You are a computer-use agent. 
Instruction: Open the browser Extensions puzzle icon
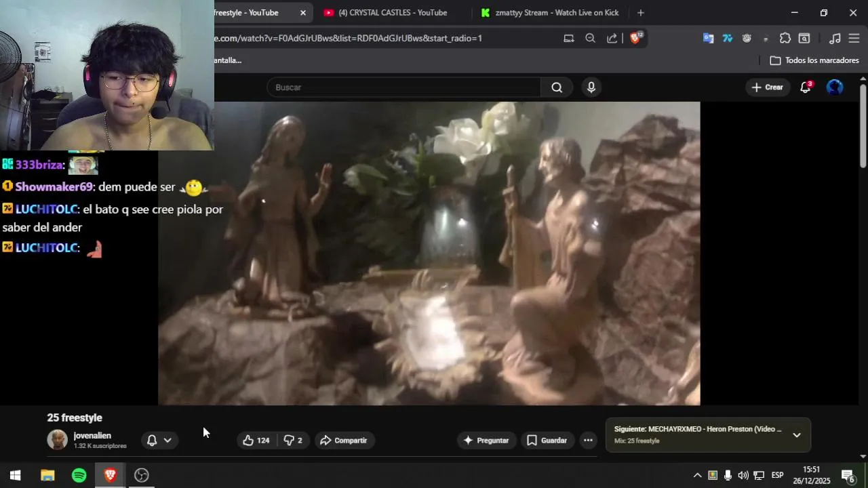coord(785,39)
